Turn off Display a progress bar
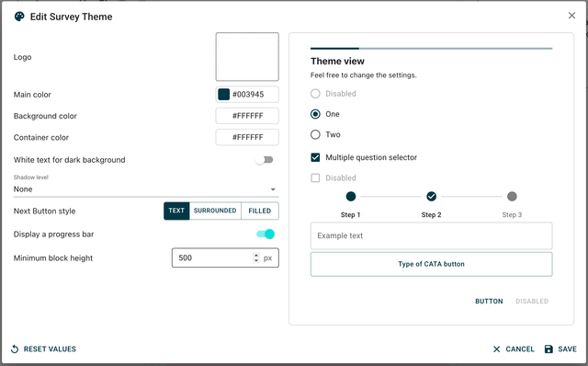Screen dimensions: 588x366 point(266,234)
